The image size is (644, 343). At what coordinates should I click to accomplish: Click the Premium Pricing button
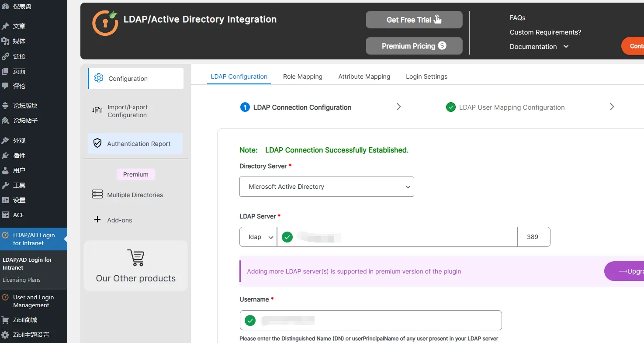pyautogui.click(x=414, y=46)
